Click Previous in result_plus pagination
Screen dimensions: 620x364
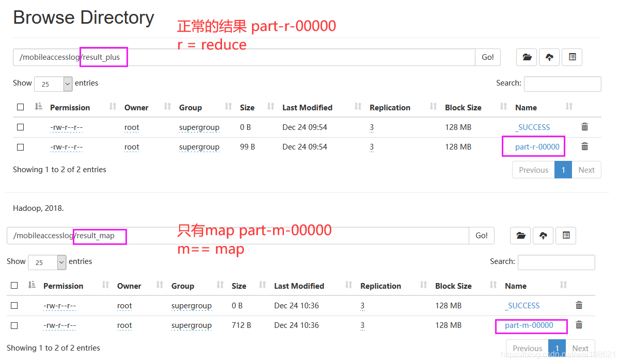click(533, 170)
